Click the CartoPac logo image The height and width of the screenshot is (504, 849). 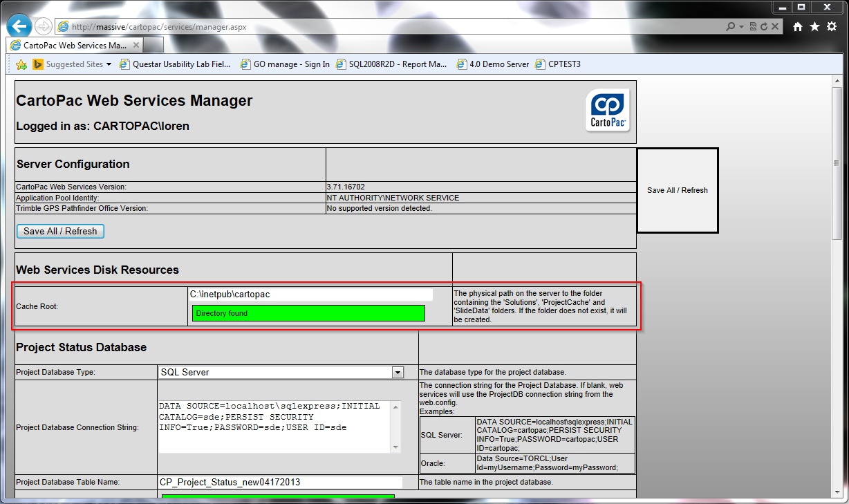[608, 111]
